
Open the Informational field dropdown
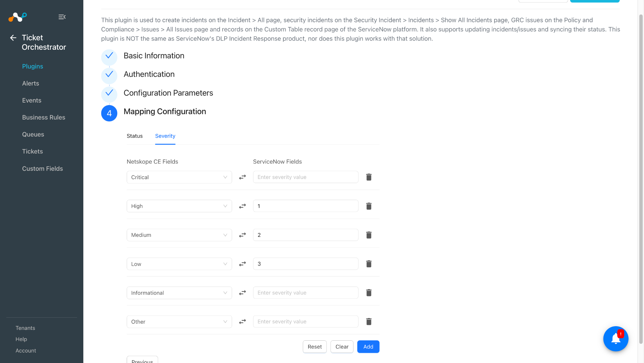(179, 293)
